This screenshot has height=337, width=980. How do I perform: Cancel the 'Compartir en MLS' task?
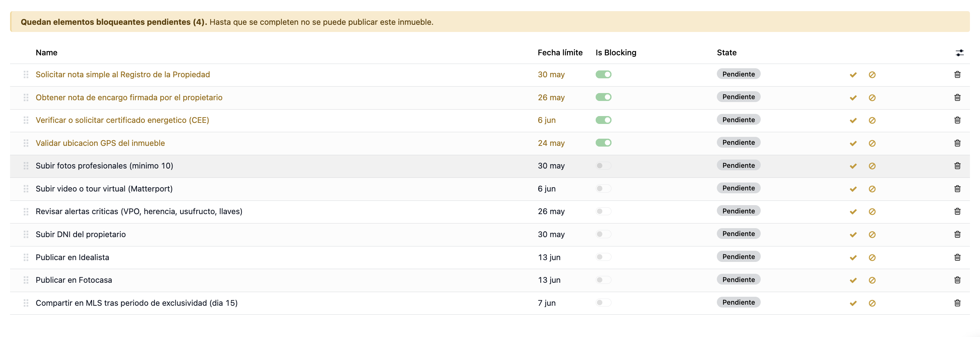872,303
